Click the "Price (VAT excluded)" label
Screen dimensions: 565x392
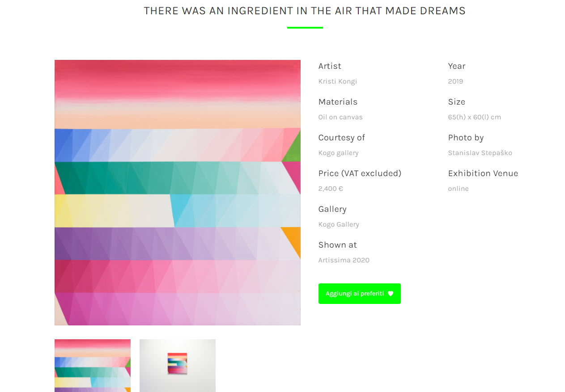pos(360,173)
